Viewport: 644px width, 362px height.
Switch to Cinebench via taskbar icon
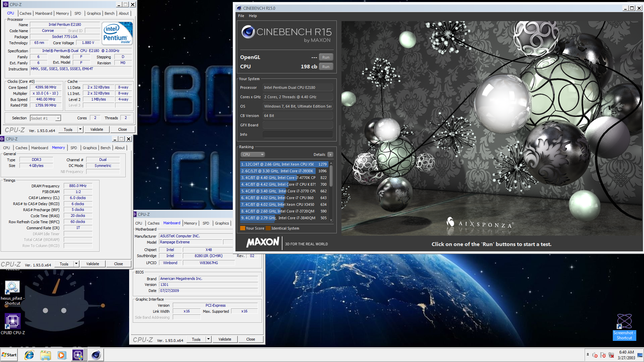(x=96, y=355)
